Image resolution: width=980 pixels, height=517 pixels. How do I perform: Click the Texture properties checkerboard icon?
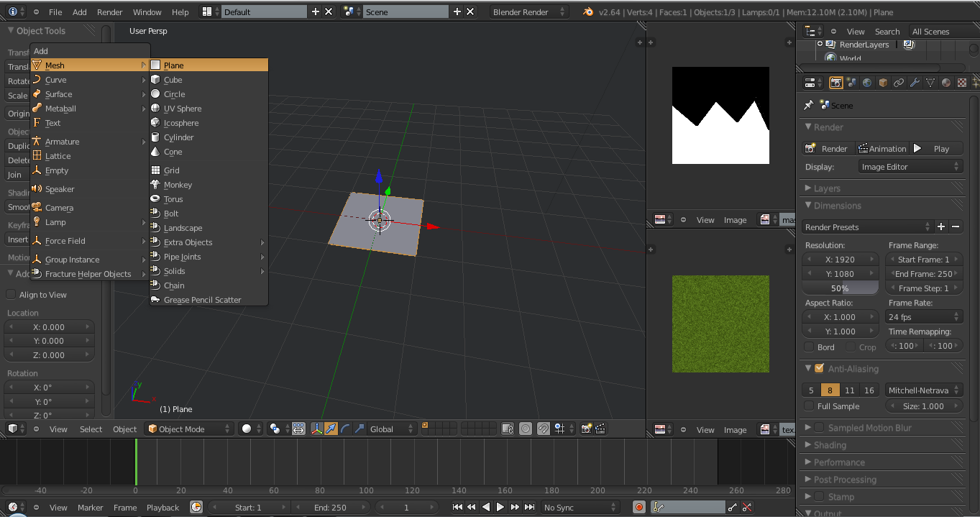click(962, 83)
